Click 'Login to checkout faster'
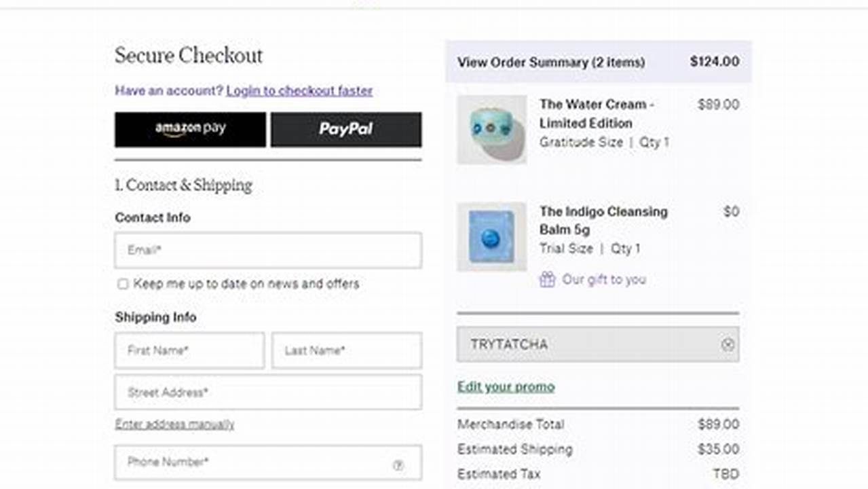 coord(300,90)
